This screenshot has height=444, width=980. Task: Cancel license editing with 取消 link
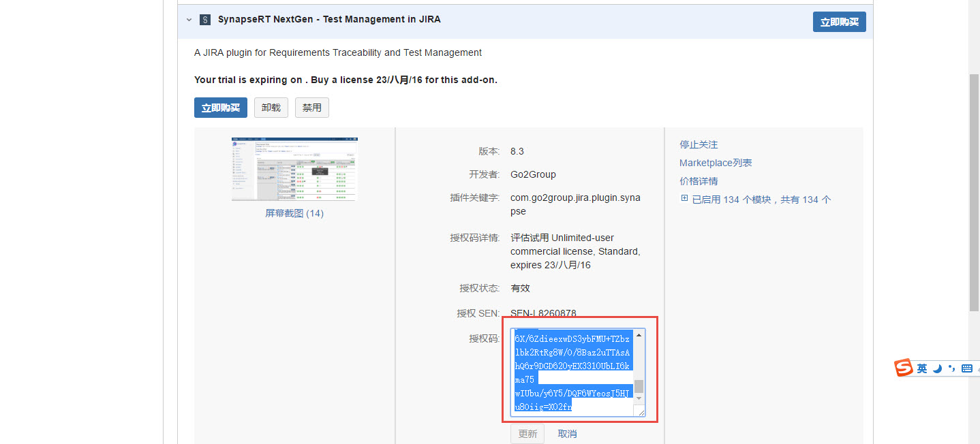[x=567, y=434]
